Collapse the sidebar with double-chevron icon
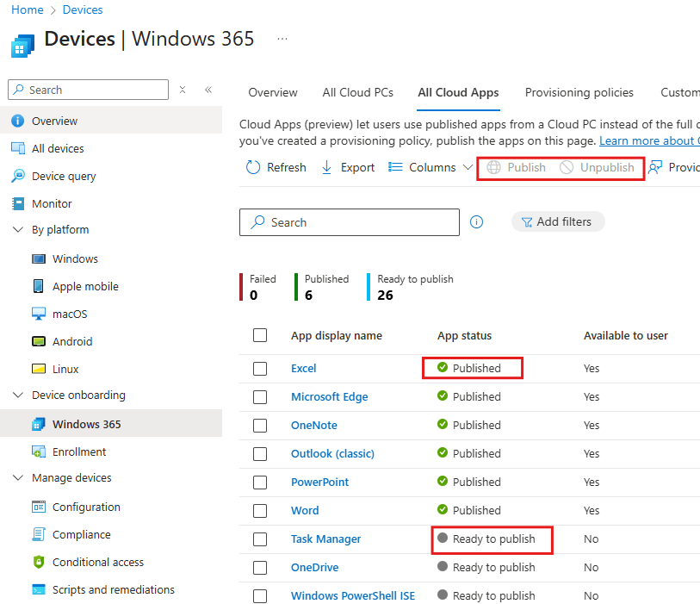Screen dimensions: 700x604 click(x=208, y=90)
